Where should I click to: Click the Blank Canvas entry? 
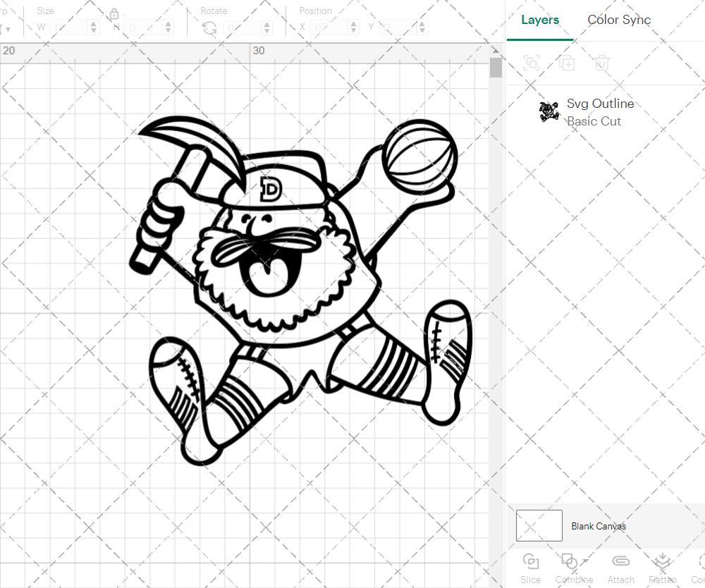[x=599, y=526]
